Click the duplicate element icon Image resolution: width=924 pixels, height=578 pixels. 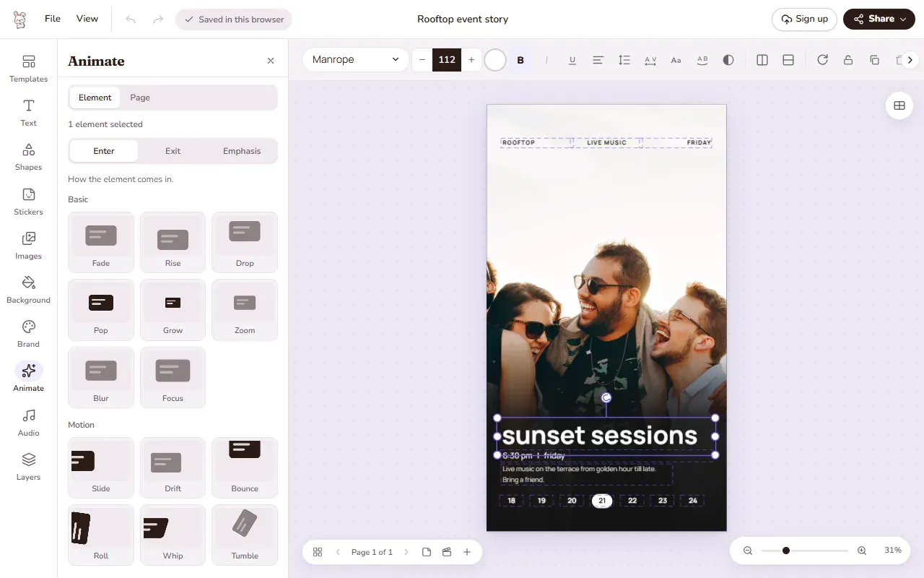(x=874, y=60)
